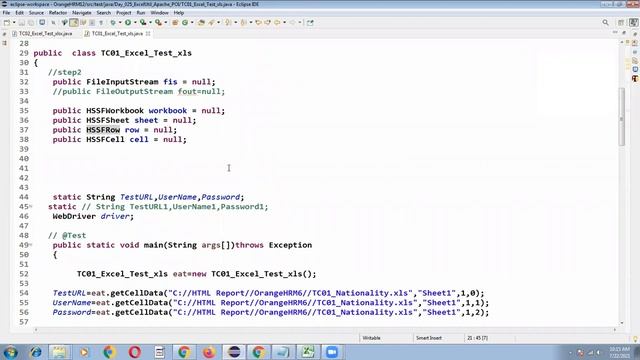Maximize the editor area using its icon
This screenshot has width=640, height=360.
click(624, 33)
